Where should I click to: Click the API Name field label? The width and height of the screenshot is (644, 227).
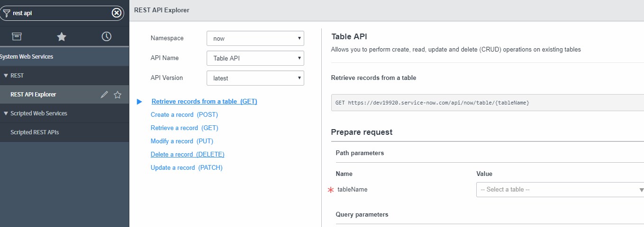pyautogui.click(x=164, y=58)
